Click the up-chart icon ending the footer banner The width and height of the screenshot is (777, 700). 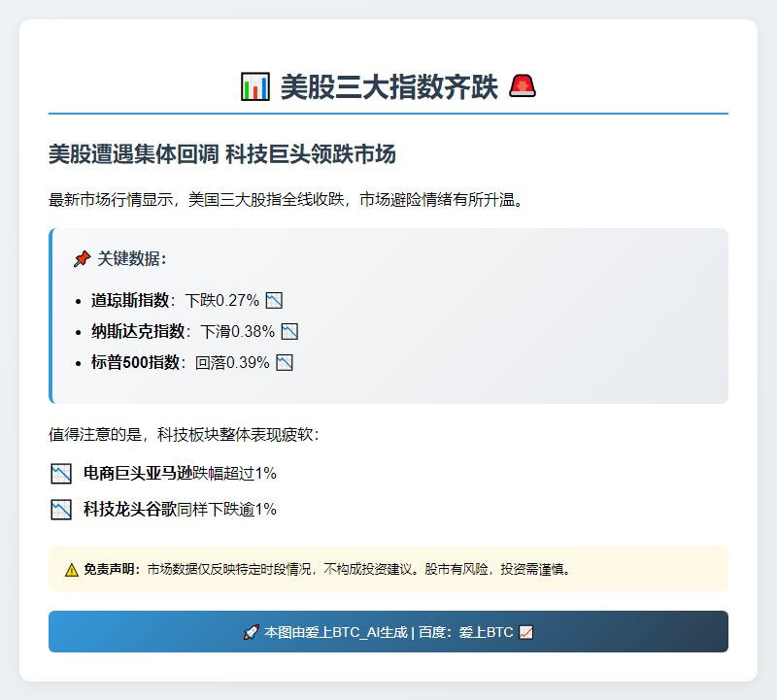click(x=525, y=632)
